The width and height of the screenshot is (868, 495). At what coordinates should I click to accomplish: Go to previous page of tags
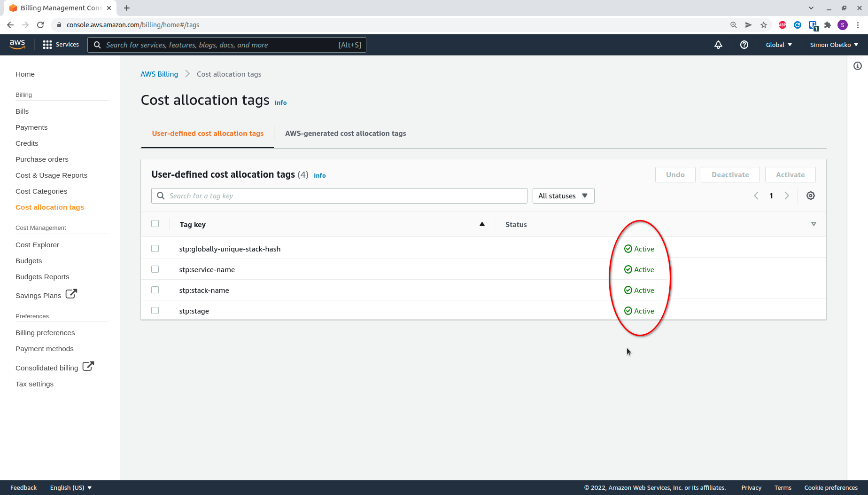756,196
